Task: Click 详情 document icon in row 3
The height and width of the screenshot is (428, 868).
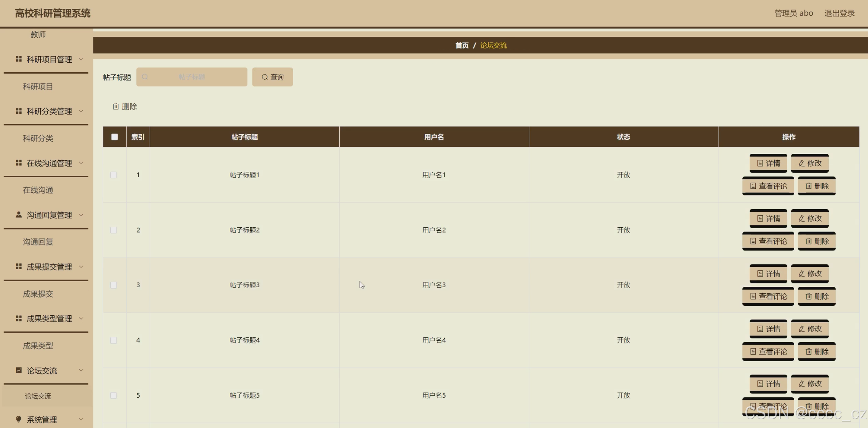Action: [x=760, y=274]
